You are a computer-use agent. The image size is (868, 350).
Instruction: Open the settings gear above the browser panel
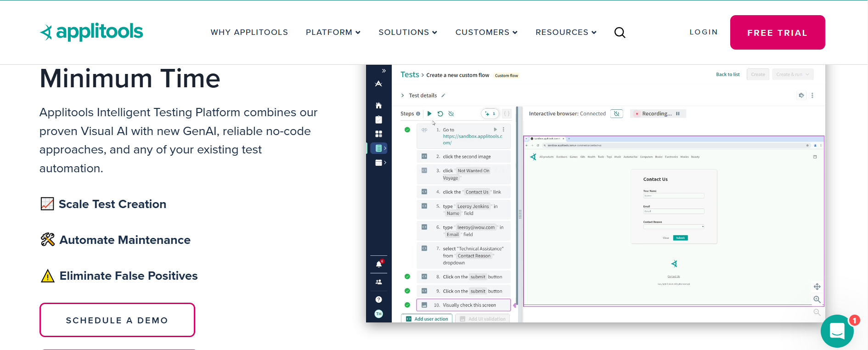[x=801, y=95]
